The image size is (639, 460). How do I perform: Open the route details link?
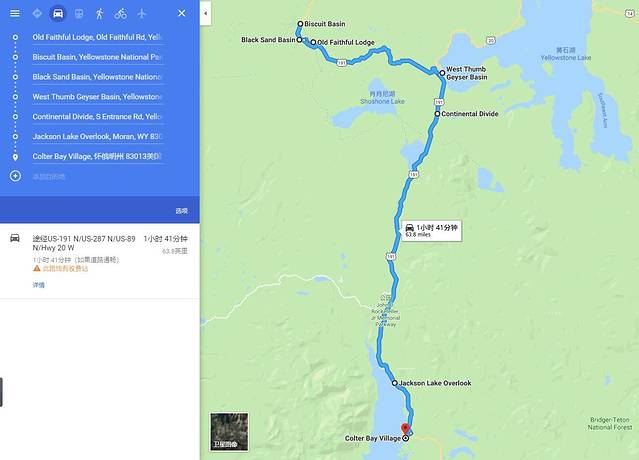39,285
